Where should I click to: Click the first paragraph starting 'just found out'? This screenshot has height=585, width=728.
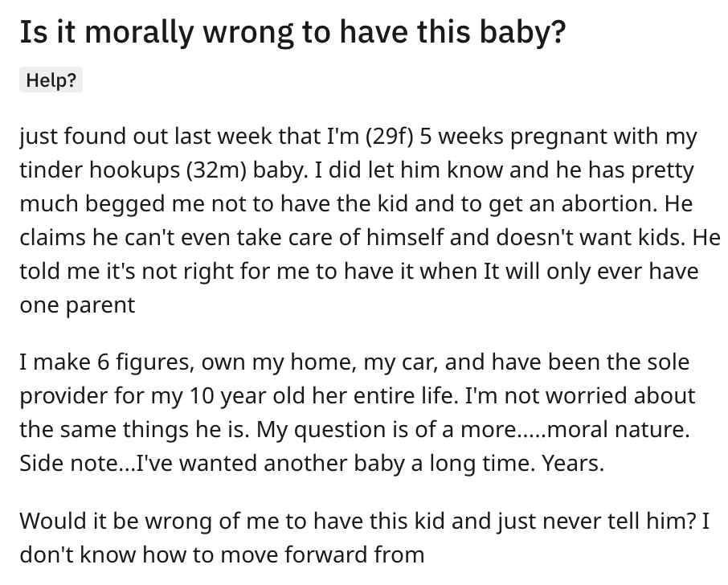370,220
